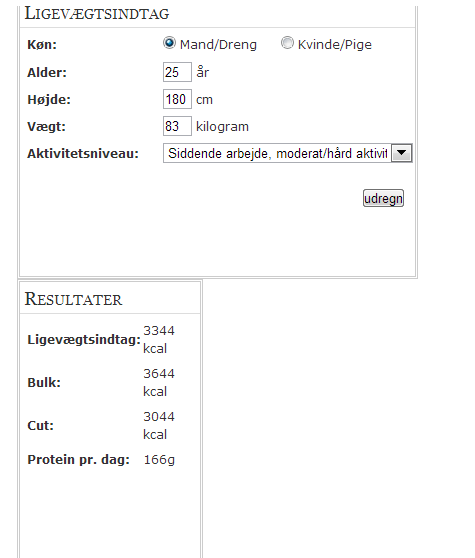Click the Aktivitetsniveau label

coord(83,154)
